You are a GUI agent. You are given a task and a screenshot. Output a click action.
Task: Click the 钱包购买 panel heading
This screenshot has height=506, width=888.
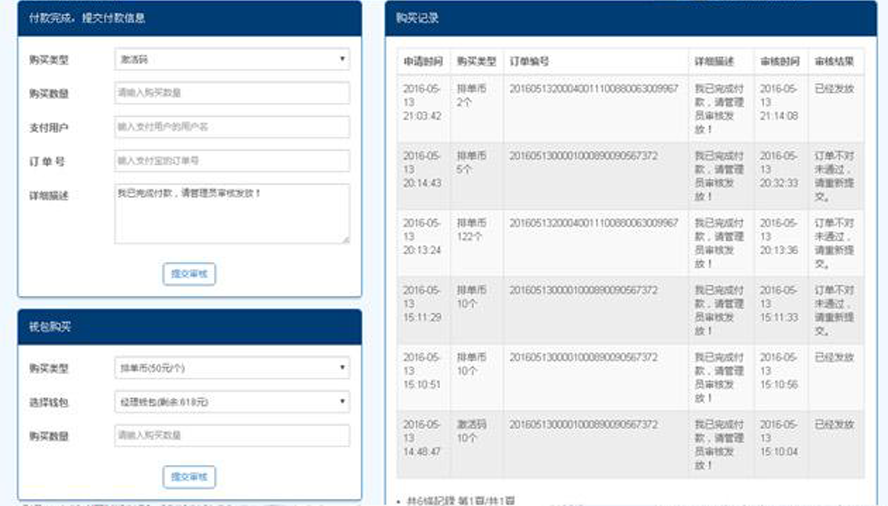point(50,327)
